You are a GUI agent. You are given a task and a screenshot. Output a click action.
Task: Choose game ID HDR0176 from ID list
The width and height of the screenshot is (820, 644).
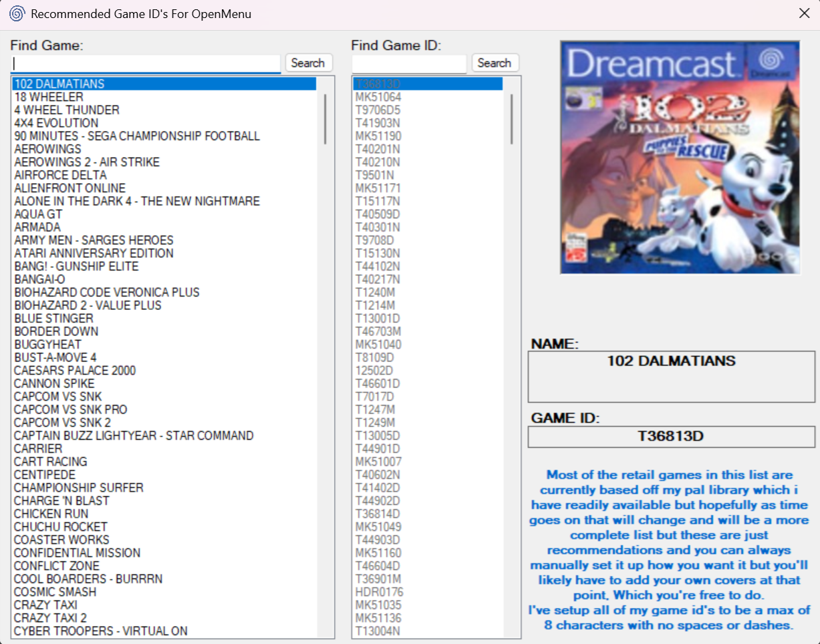[380, 592]
